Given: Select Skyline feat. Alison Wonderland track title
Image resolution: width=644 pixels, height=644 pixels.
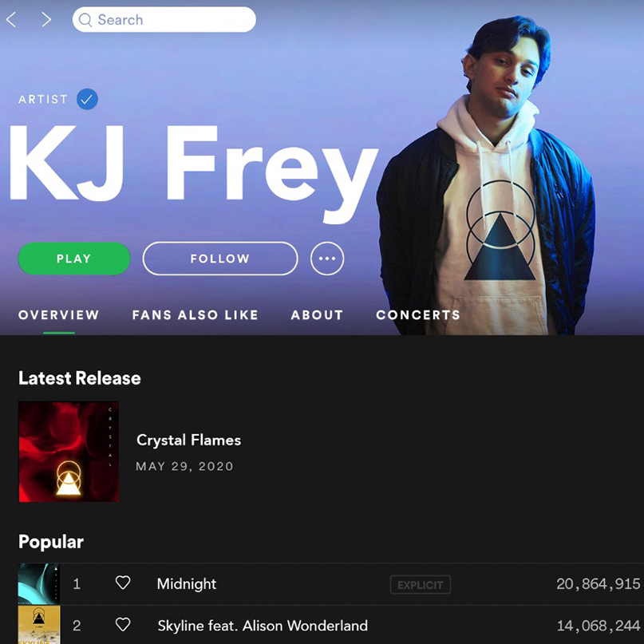Looking at the screenshot, I should point(263,626).
